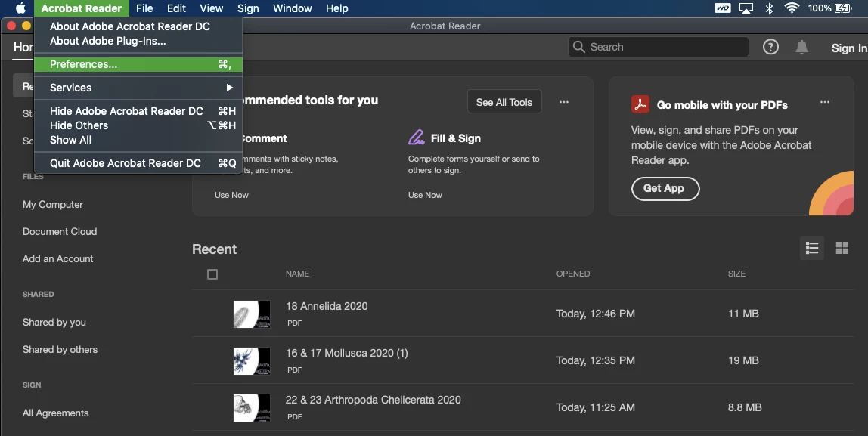Click Use Now under Fill & Sign
868x436 pixels.
(425, 195)
